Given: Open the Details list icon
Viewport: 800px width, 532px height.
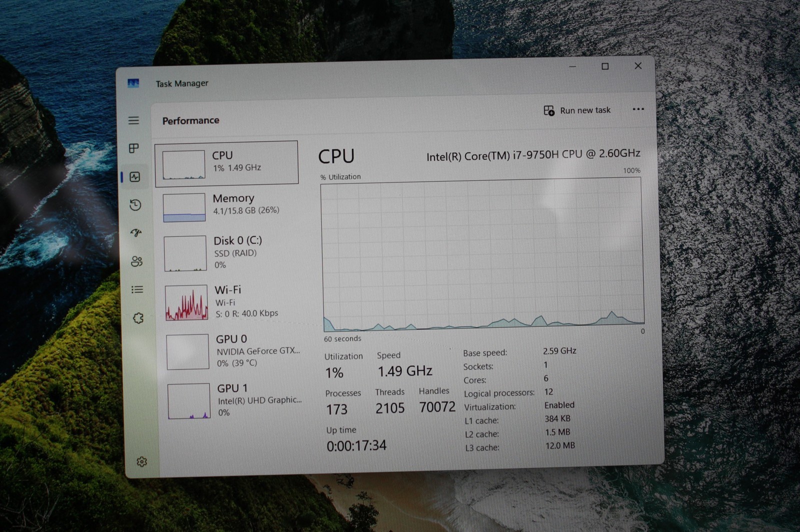Looking at the screenshot, I should (x=137, y=289).
